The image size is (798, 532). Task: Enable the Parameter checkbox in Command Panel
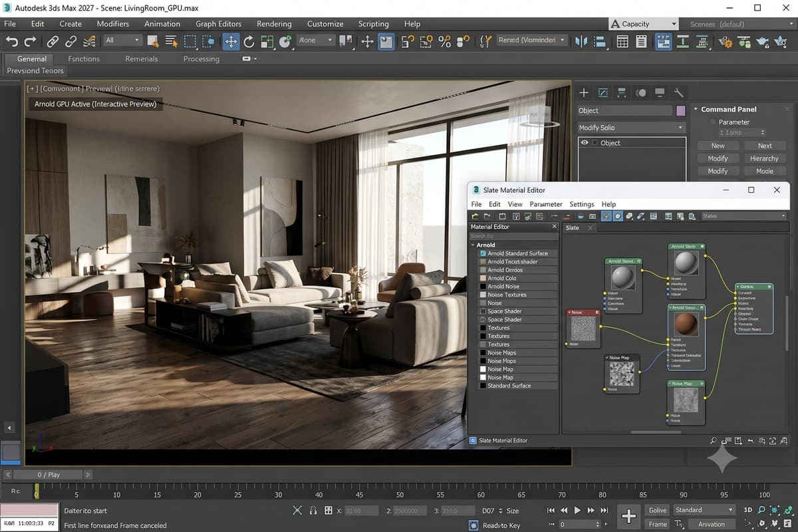point(713,122)
